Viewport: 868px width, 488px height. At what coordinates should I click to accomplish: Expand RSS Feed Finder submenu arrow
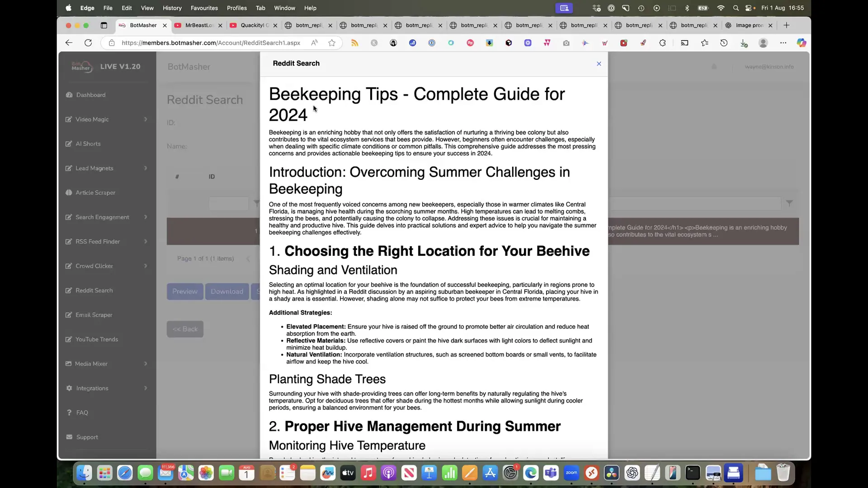(146, 241)
